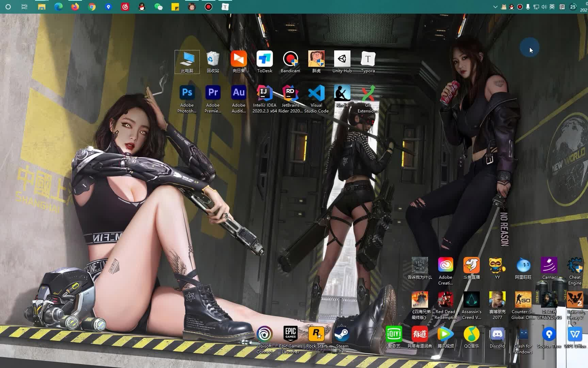This screenshot has width=588, height=368.
Task: Switch to Bandicam recorder in taskbar
Action: click(x=209, y=6)
